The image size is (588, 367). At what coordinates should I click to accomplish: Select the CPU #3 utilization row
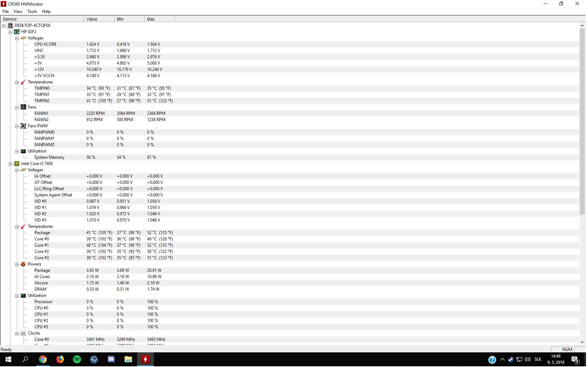click(290, 327)
